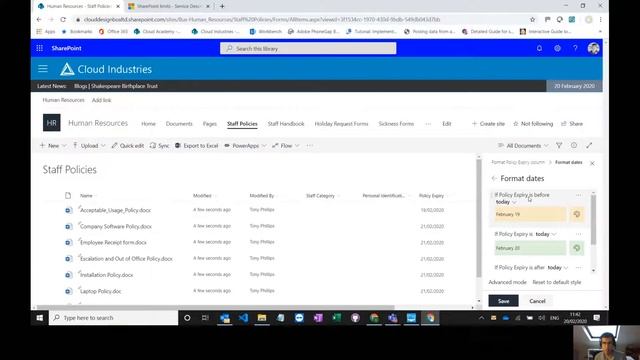This screenshot has width=640, height=360.
Task: Click Save in the Format dates panel
Action: 503,301
